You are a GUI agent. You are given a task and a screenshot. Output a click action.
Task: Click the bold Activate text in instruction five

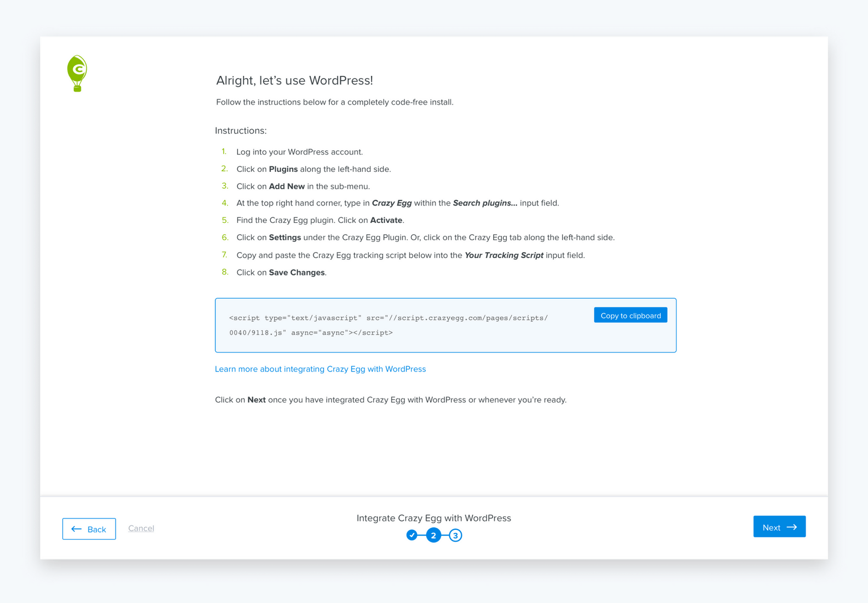tap(386, 220)
